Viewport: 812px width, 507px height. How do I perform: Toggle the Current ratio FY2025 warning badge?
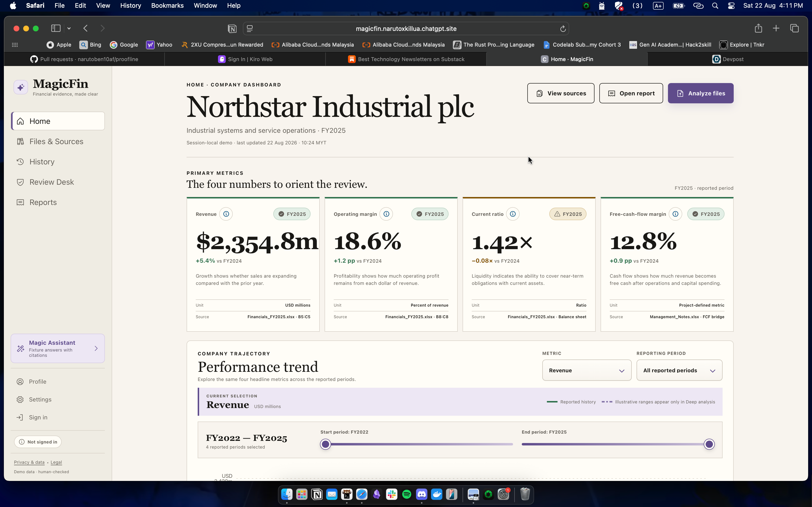(x=568, y=214)
